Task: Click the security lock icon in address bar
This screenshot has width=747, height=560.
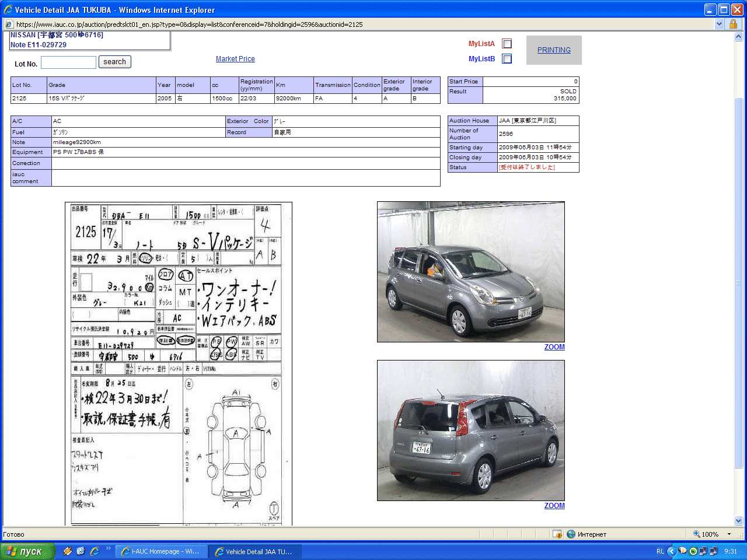Action: (x=733, y=24)
